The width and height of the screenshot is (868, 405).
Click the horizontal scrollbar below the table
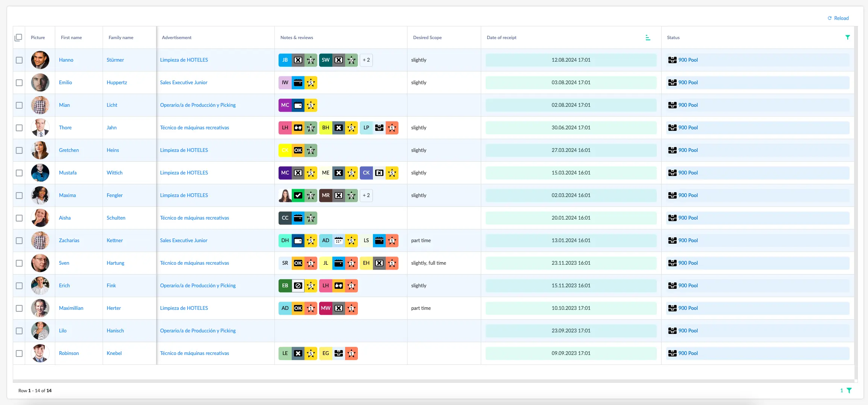tap(432, 381)
